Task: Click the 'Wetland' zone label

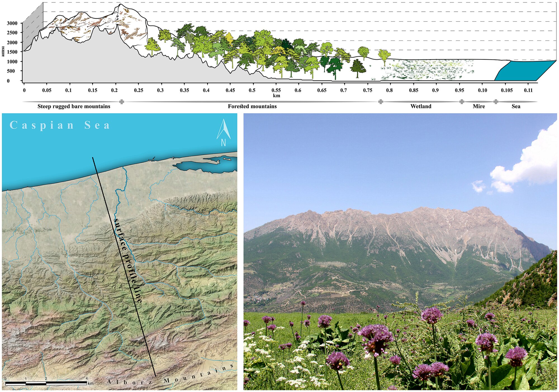Action: [x=421, y=106]
